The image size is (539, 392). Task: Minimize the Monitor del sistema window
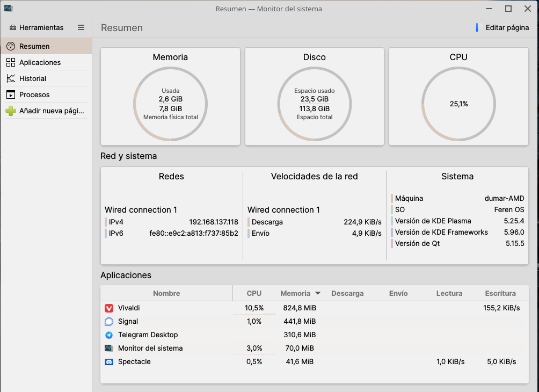click(x=490, y=9)
